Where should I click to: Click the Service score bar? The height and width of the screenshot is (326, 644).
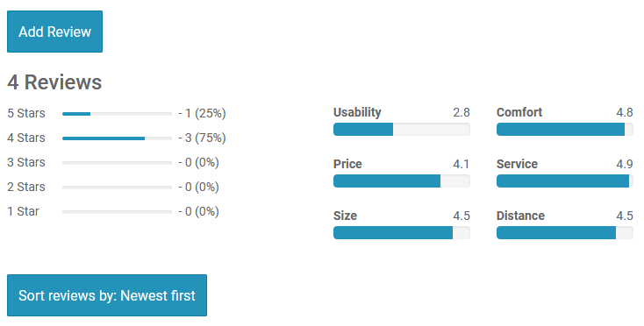click(565, 181)
